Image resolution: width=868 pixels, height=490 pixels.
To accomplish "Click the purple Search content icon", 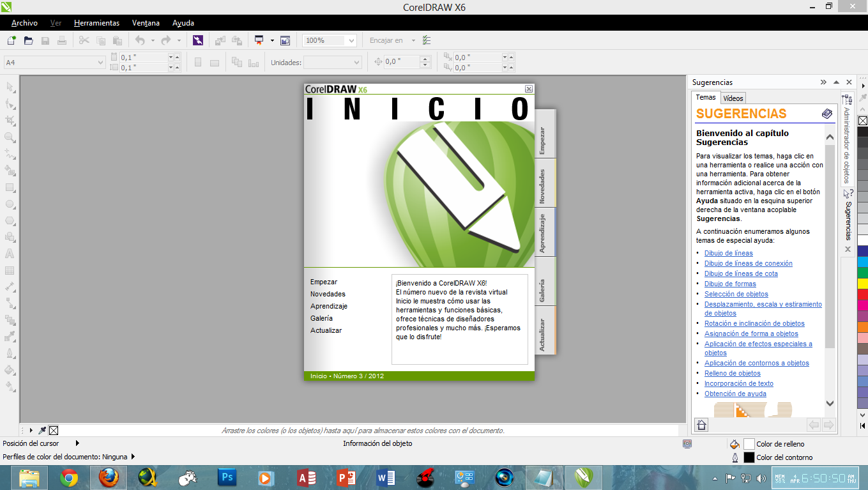I will tap(198, 40).
